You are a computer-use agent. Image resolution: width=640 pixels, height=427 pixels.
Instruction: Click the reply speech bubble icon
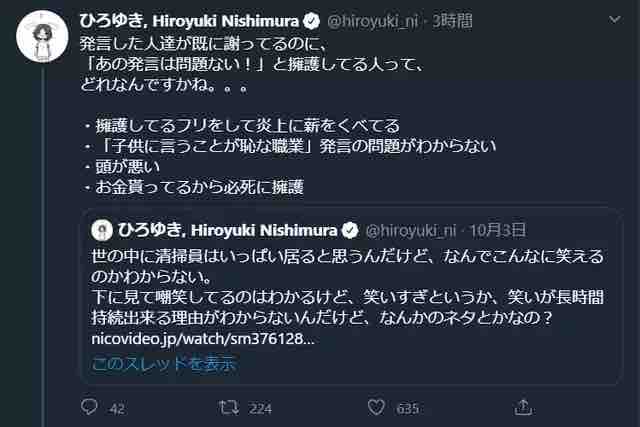(x=90, y=406)
